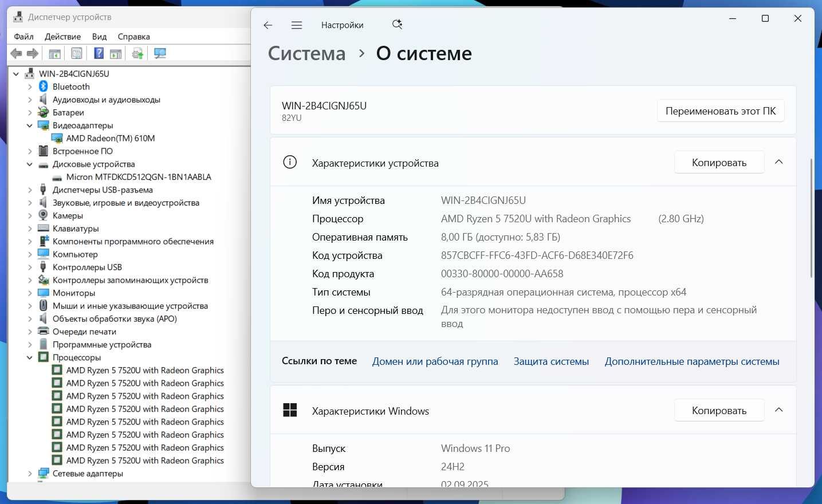This screenshot has height=504, width=822.
Task: Select Компоненты программного обеспечения tree item
Action: [133, 241]
